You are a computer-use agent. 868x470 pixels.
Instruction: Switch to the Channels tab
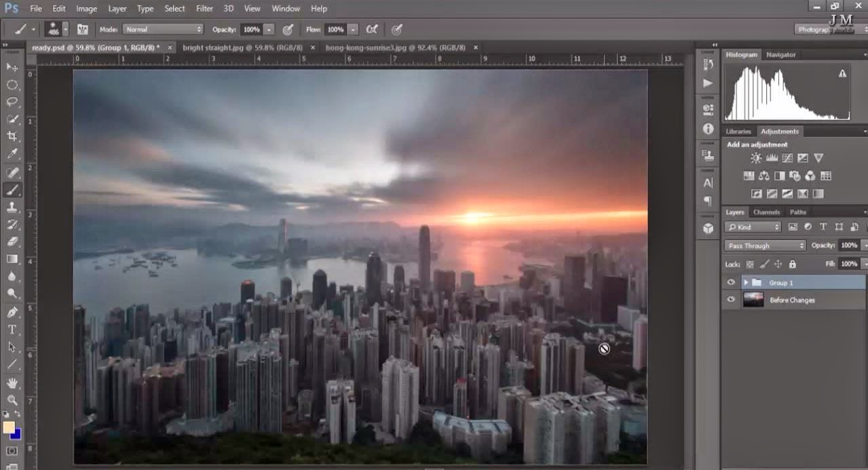click(x=766, y=212)
